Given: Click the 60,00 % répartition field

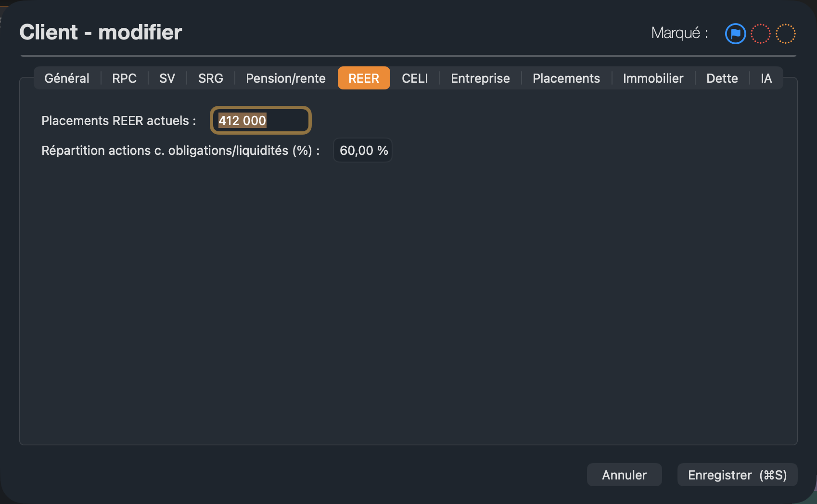Looking at the screenshot, I should pos(363,151).
